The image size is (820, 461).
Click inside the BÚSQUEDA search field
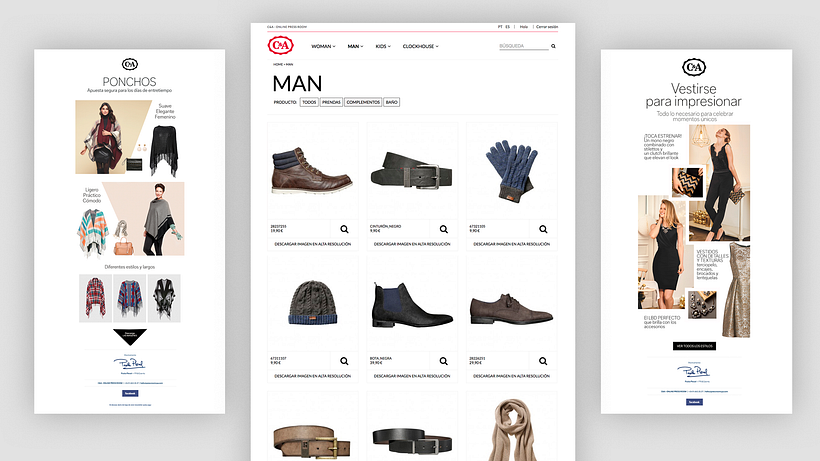522,46
